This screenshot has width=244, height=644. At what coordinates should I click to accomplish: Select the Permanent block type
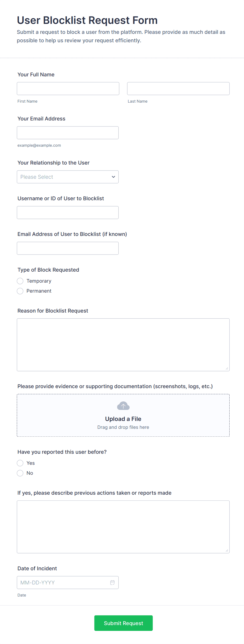click(20, 291)
